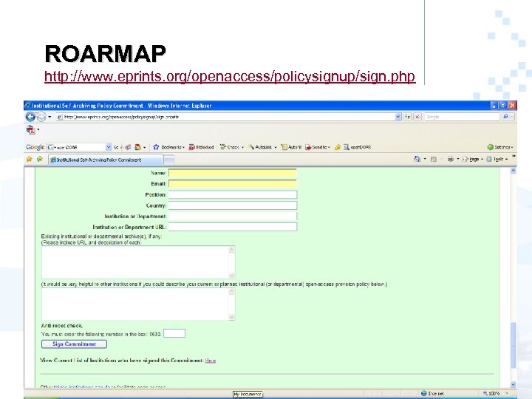Open Google toolbar Settings menu
Screen dimensions: 532x399
click(x=500, y=147)
